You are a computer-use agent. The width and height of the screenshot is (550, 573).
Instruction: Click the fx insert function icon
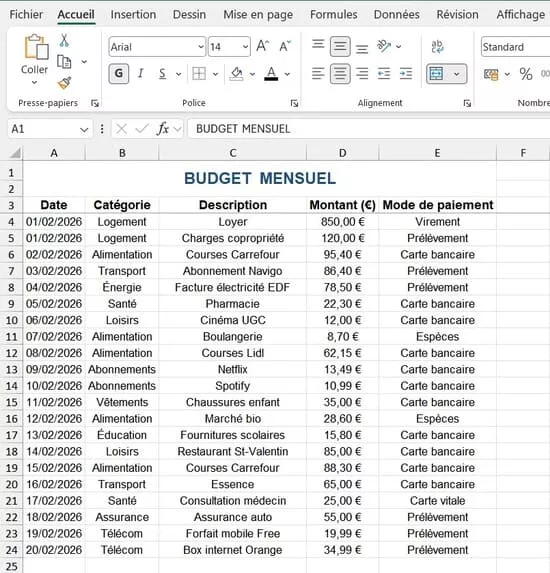point(163,129)
